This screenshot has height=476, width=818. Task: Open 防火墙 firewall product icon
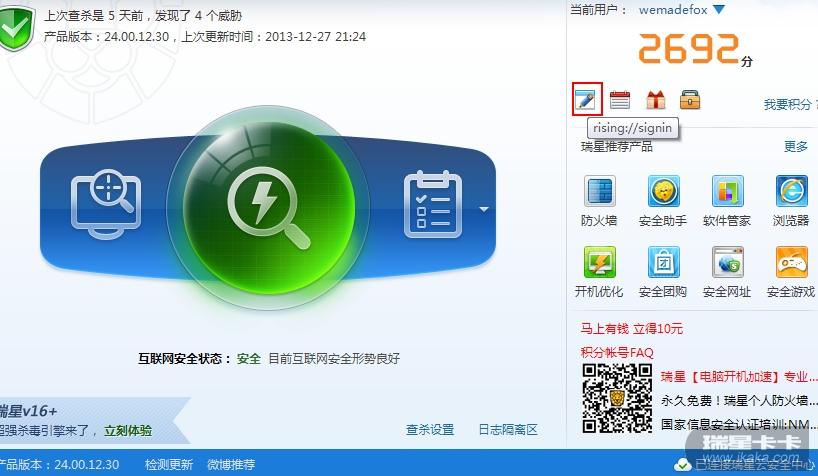point(599,192)
